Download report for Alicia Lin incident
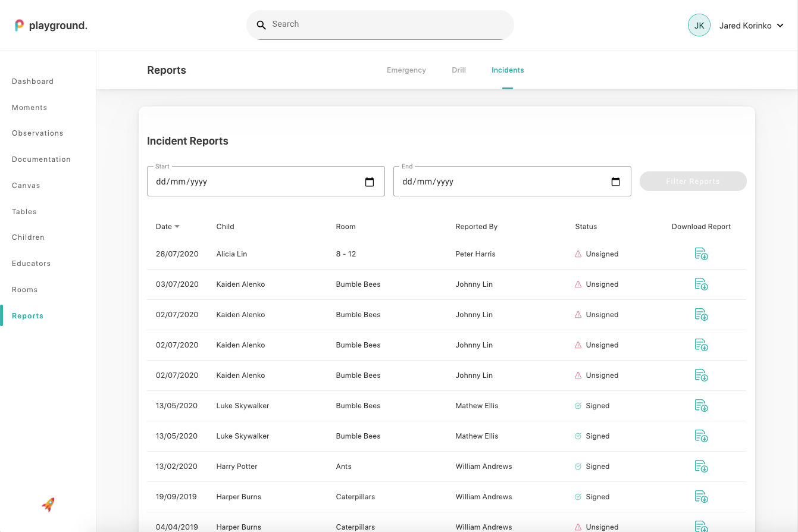The width and height of the screenshot is (798, 532). point(701,254)
